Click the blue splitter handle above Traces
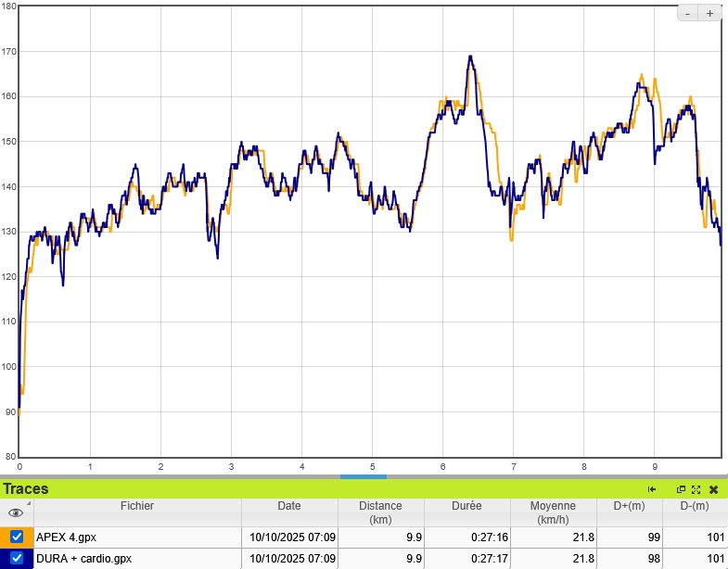This screenshot has height=569, width=728. (364, 476)
